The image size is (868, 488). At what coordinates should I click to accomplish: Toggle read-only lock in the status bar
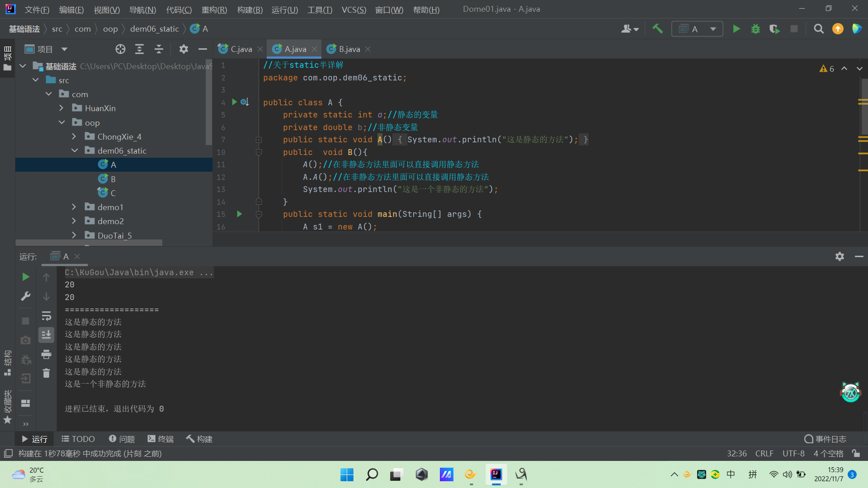tap(856, 453)
